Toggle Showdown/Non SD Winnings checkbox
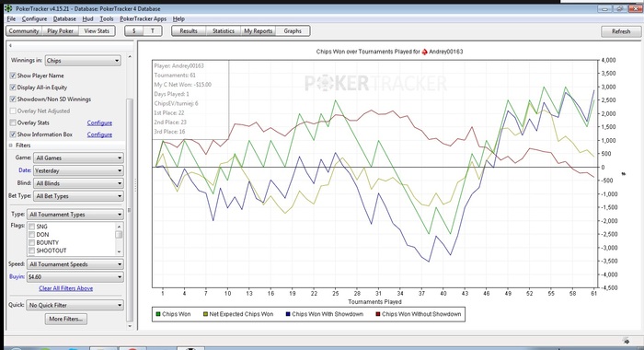Viewport: 644px width, 350px height. point(13,99)
